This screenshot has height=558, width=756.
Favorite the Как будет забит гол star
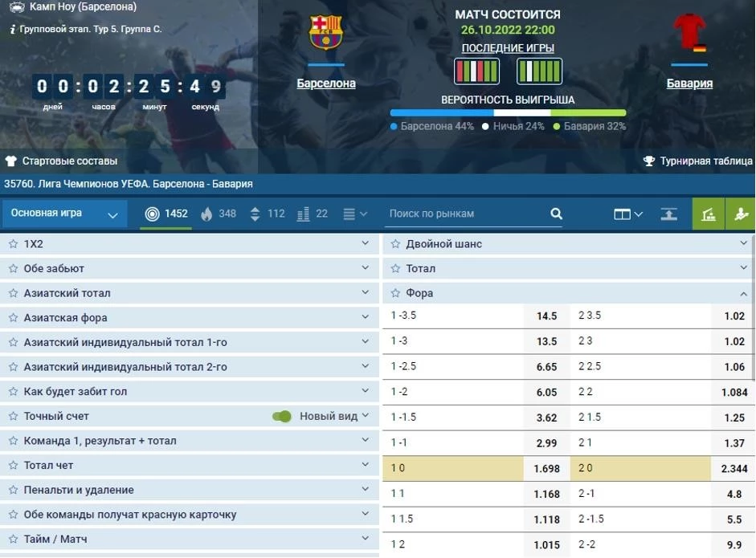13,391
